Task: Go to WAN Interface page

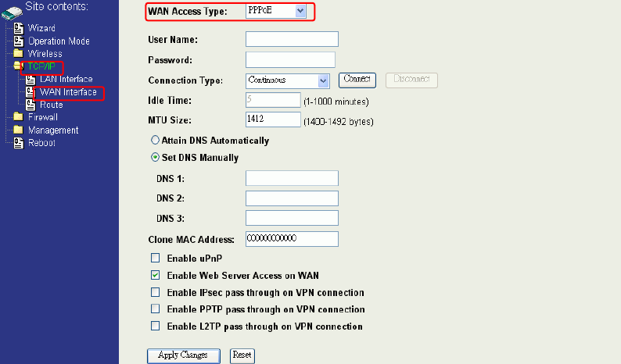Action: (68, 92)
